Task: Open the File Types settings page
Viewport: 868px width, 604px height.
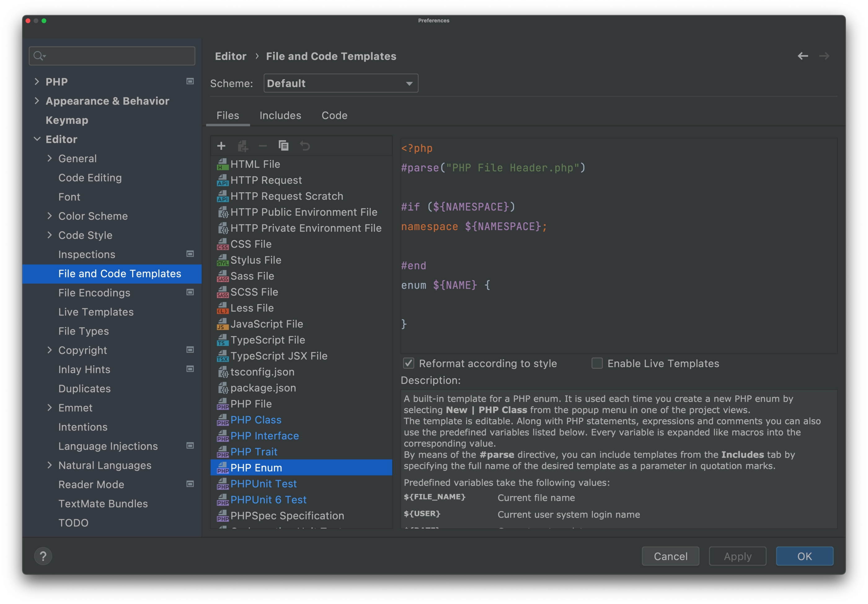Action: [84, 331]
